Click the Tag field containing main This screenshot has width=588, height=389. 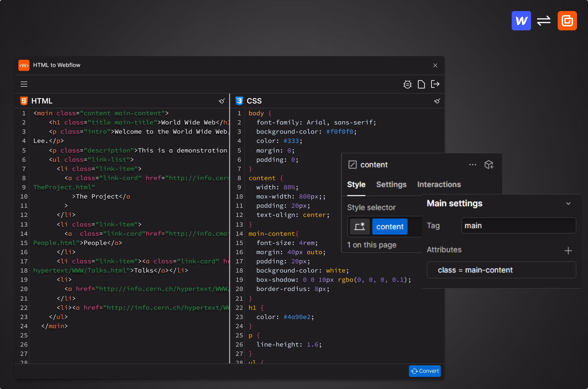coord(519,226)
